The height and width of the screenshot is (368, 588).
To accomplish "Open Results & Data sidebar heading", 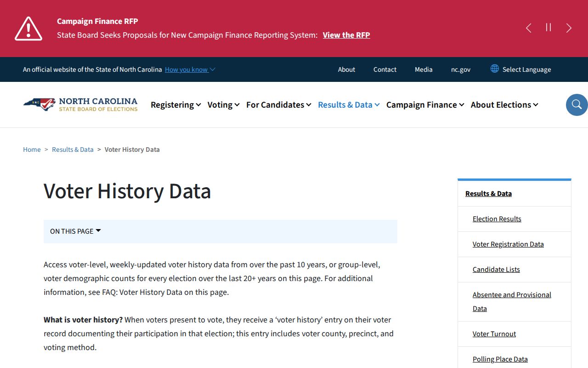I will 488,194.
